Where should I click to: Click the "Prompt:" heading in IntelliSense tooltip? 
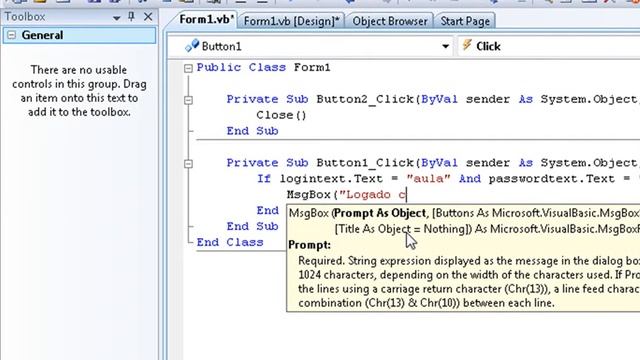[309, 245]
